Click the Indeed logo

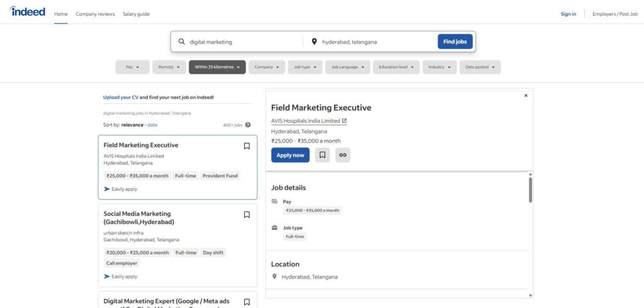point(27,11)
